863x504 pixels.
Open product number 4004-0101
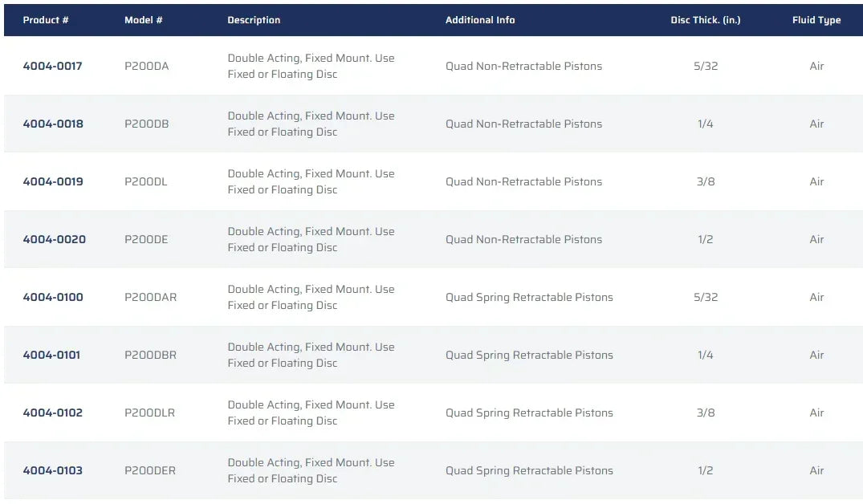tap(51, 355)
